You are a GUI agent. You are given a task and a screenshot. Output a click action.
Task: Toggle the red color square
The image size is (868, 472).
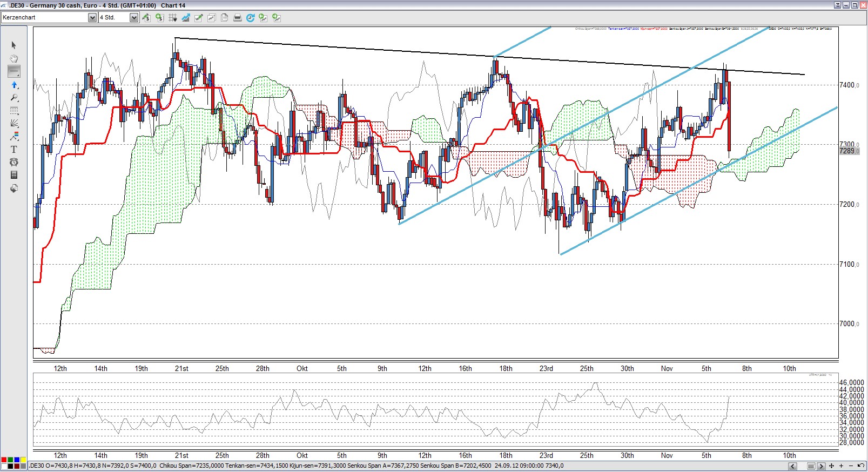(4, 460)
